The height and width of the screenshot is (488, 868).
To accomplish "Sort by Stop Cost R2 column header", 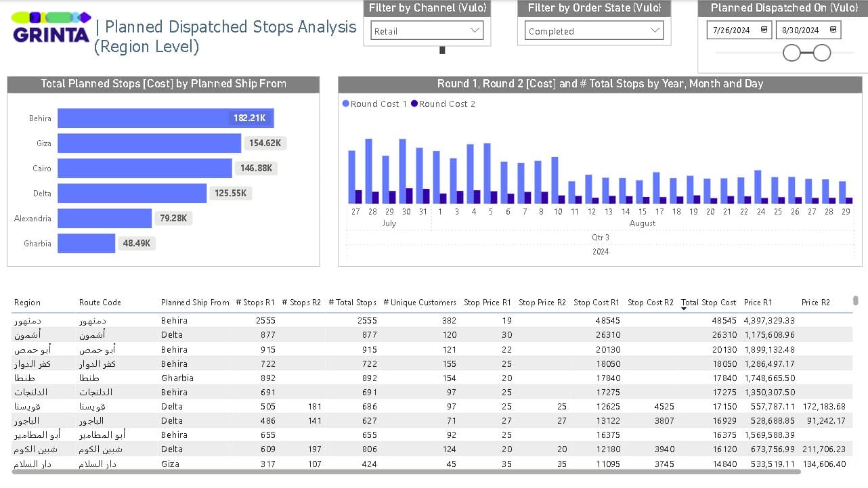I will 651,303.
